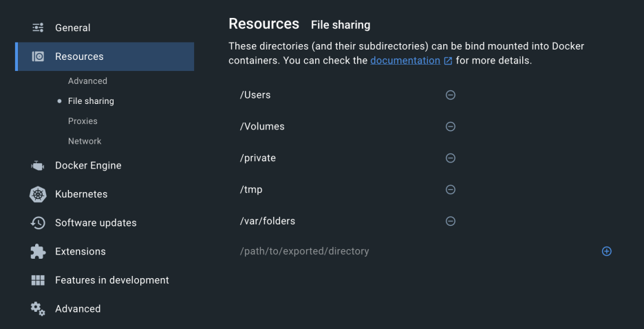Click the Extensions puzzle piece icon
Image resolution: width=644 pixels, height=329 pixels.
tap(38, 252)
